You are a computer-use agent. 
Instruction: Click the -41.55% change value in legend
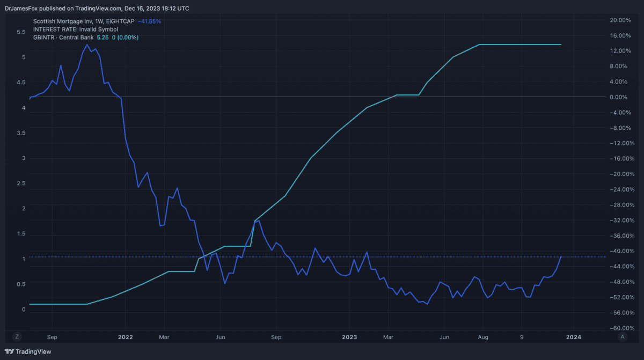point(149,21)
